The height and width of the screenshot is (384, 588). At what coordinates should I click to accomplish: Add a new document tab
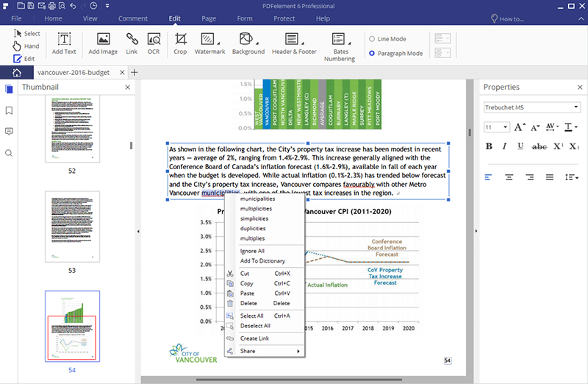click(135, 72)
